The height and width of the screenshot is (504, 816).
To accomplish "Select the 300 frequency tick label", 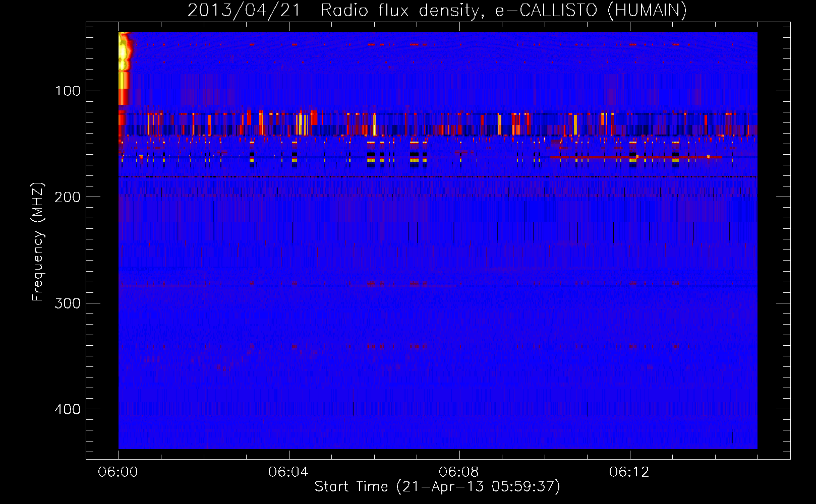I will point(68,303).
